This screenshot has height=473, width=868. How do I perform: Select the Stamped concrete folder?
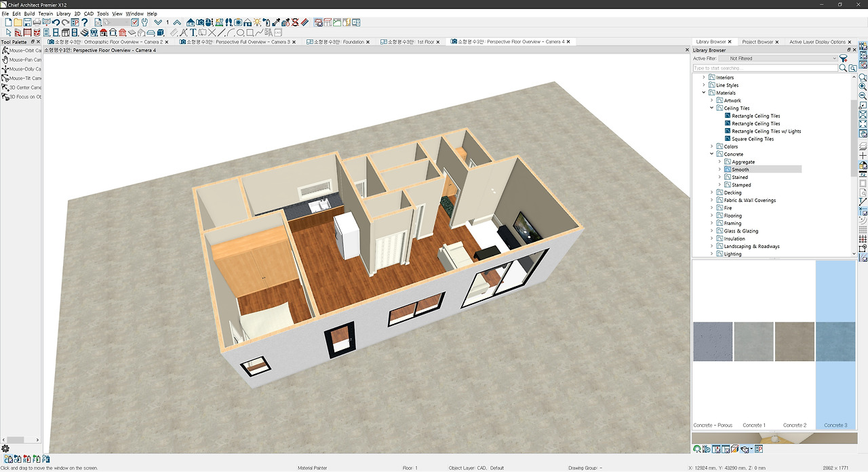[x=741, y=185]
